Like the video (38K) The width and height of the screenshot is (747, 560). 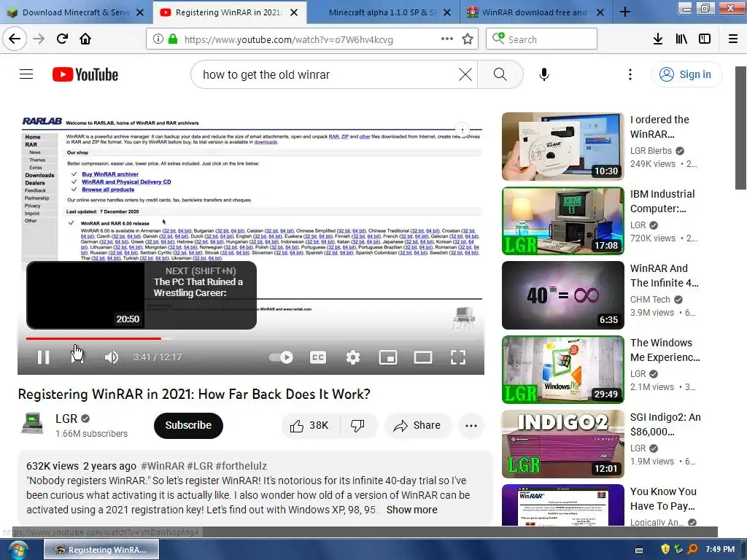pos(310,425)
